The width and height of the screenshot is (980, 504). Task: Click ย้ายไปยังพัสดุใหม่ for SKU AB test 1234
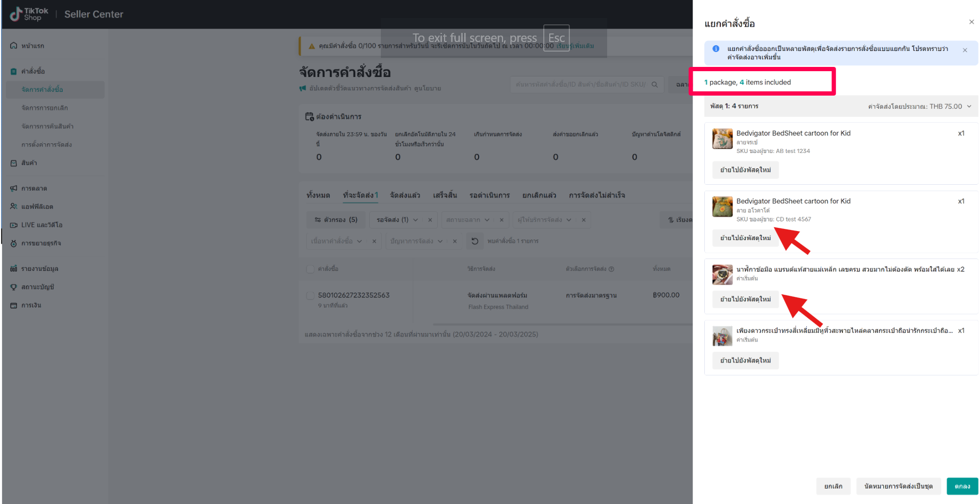click(x=745, y=170)
